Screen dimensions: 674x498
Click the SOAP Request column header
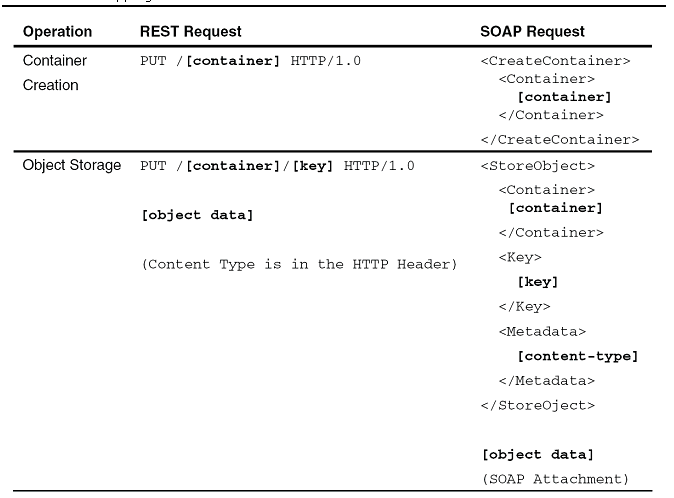coord(532,31)
